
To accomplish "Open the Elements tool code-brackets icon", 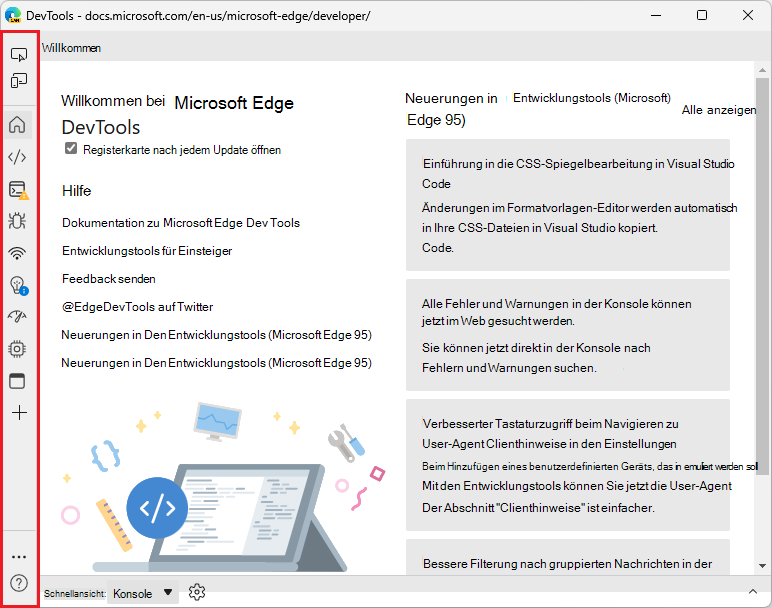I will coord(17,157).
